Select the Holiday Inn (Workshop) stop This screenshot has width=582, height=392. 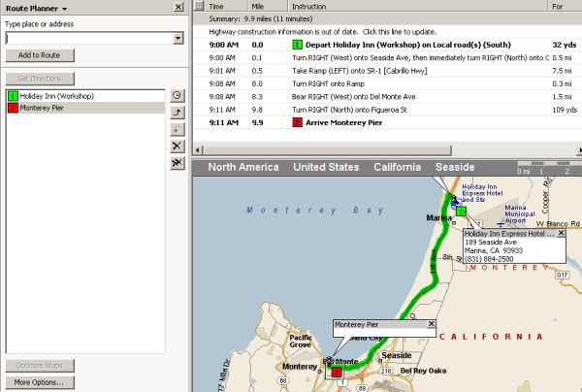85,96
